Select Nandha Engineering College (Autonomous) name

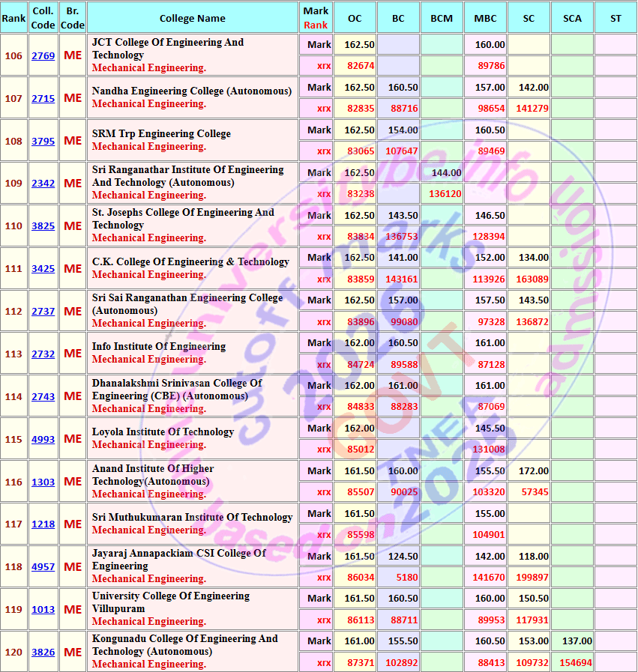(192, 91)
